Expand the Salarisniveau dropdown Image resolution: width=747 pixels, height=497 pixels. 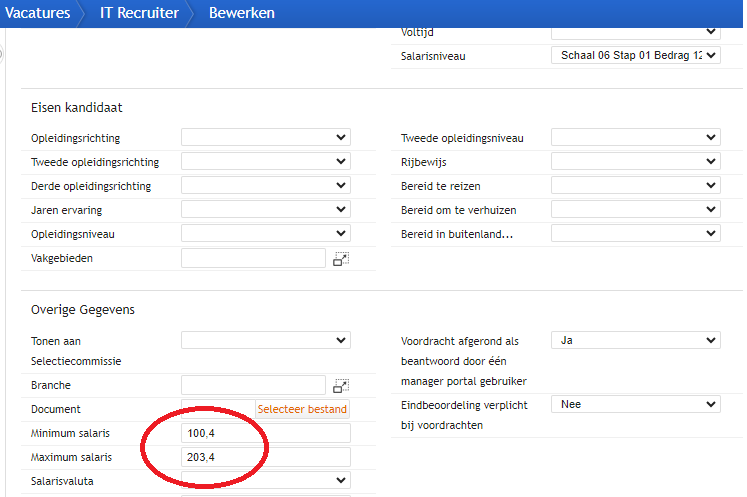click(x=636, y=55)
